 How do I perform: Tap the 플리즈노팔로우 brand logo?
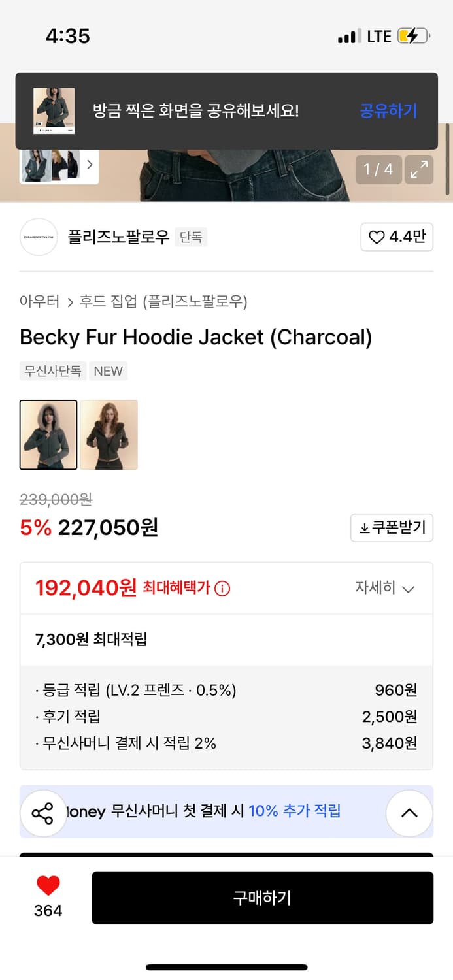[39, 237]
